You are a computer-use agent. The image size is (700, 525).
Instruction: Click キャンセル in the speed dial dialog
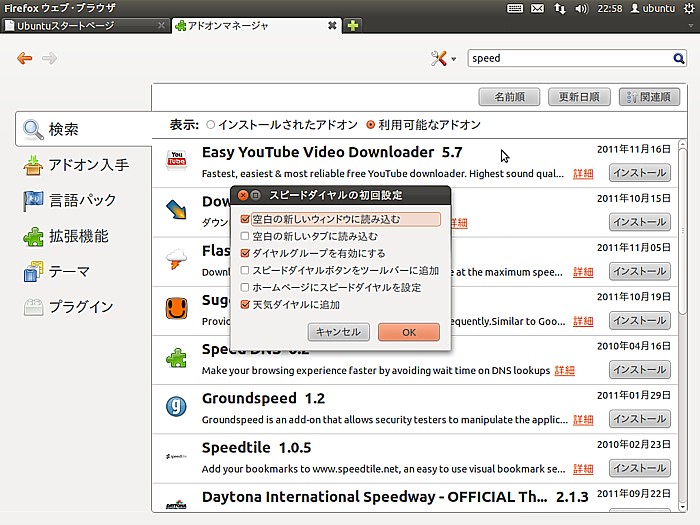coord(338,332)
